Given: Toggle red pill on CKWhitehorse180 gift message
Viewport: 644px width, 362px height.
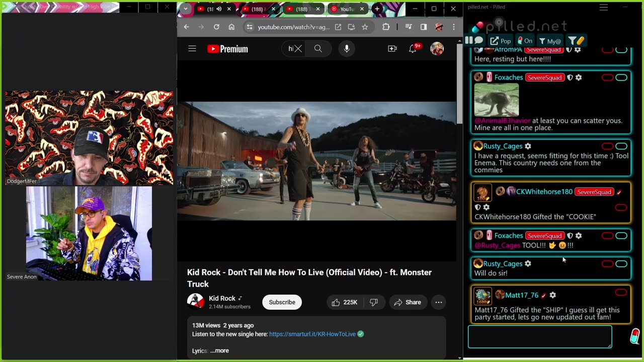Looking at the screenshot, I should (621, 207).
